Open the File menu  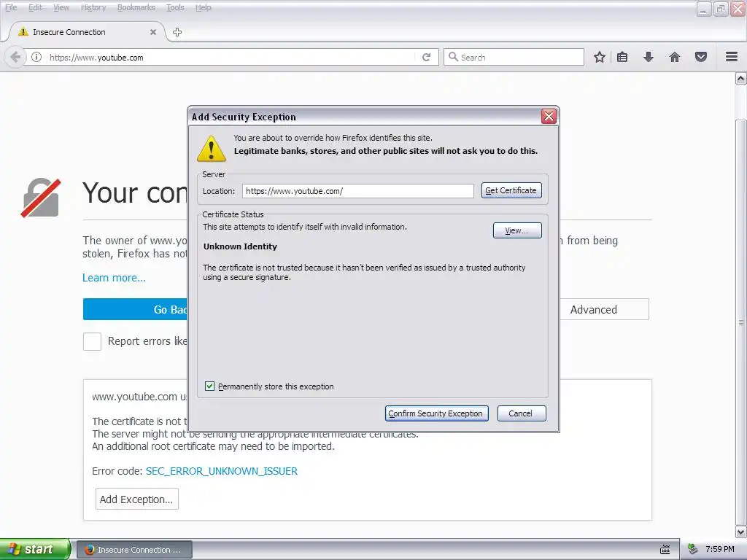pyautogui.click(x=11, y=7)
